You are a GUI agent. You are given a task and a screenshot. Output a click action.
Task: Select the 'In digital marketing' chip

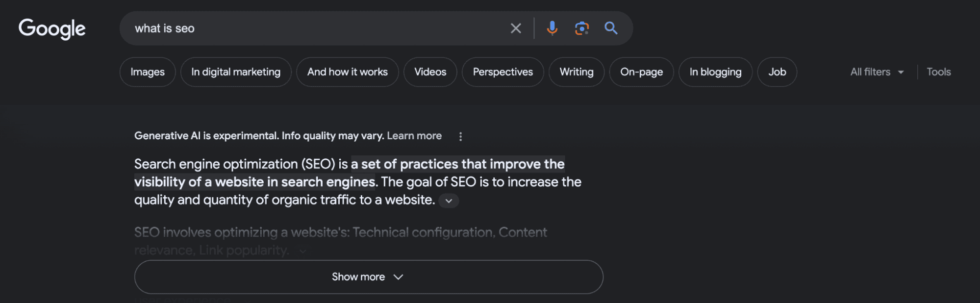click(236, 72)
